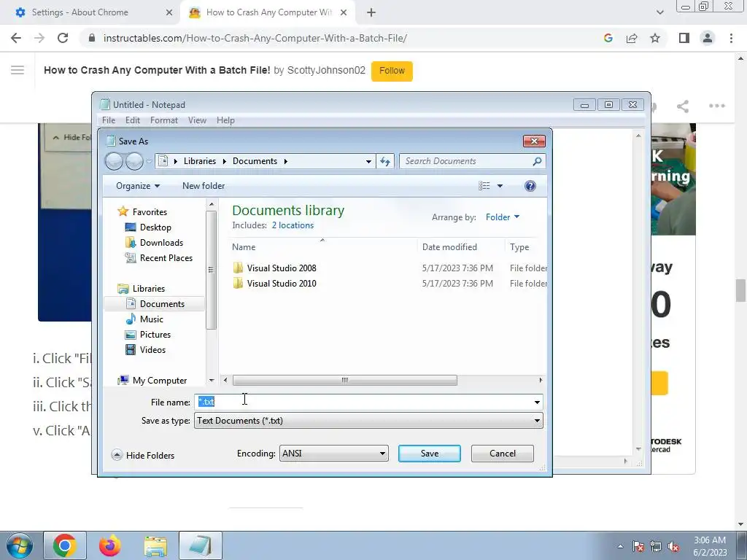Click the Action Center flag tray icon
This screenshot has width=747, height=560.
638,546
